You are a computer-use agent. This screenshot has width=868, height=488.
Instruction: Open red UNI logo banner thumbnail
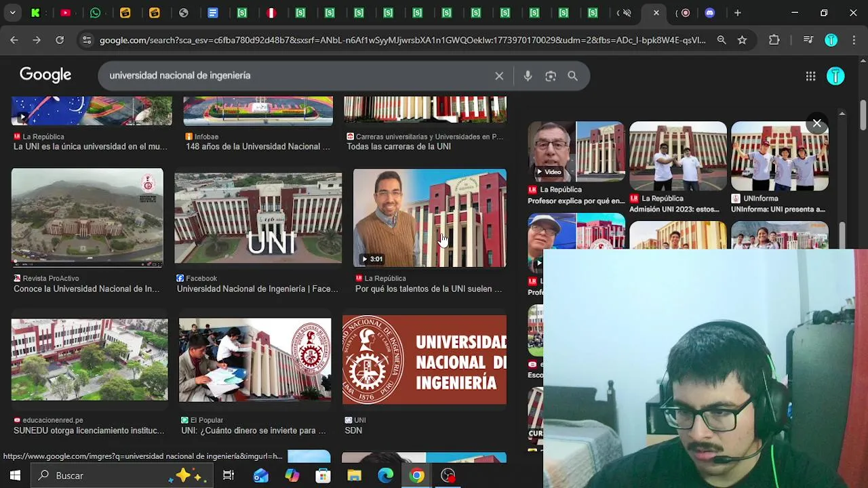(425, 360)
